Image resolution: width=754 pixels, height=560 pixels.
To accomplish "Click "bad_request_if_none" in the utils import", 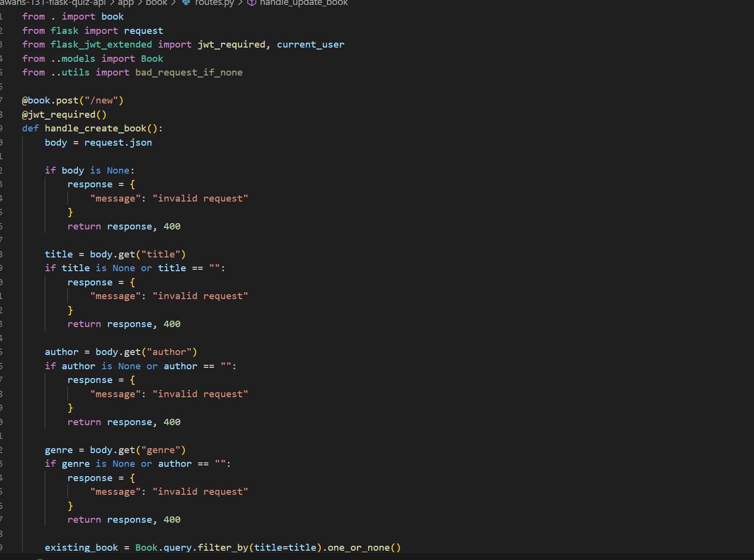I will point(189,72).
